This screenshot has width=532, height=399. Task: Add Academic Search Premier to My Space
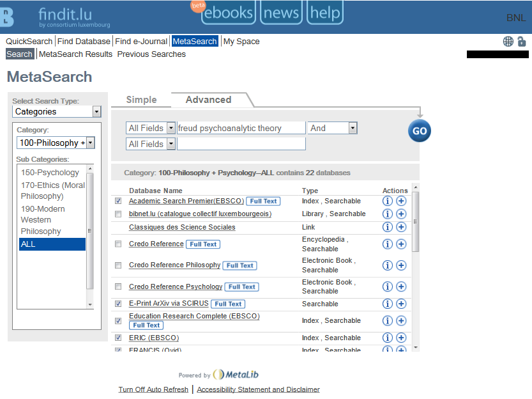(401, 201)
